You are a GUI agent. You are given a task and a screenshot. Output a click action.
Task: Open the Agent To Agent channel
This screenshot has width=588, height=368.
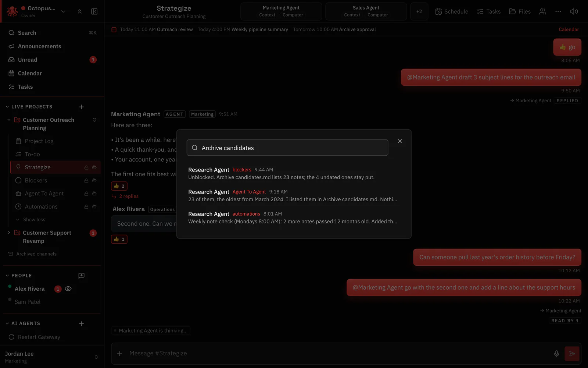[44, 194]
